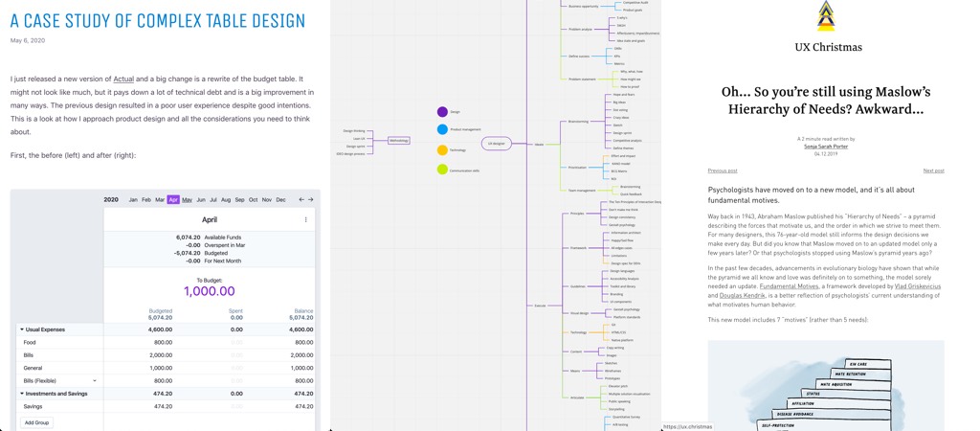Collapse the Investments and Savings group
The height and width of the screenshot is (431, 980).
click(22, 394)
